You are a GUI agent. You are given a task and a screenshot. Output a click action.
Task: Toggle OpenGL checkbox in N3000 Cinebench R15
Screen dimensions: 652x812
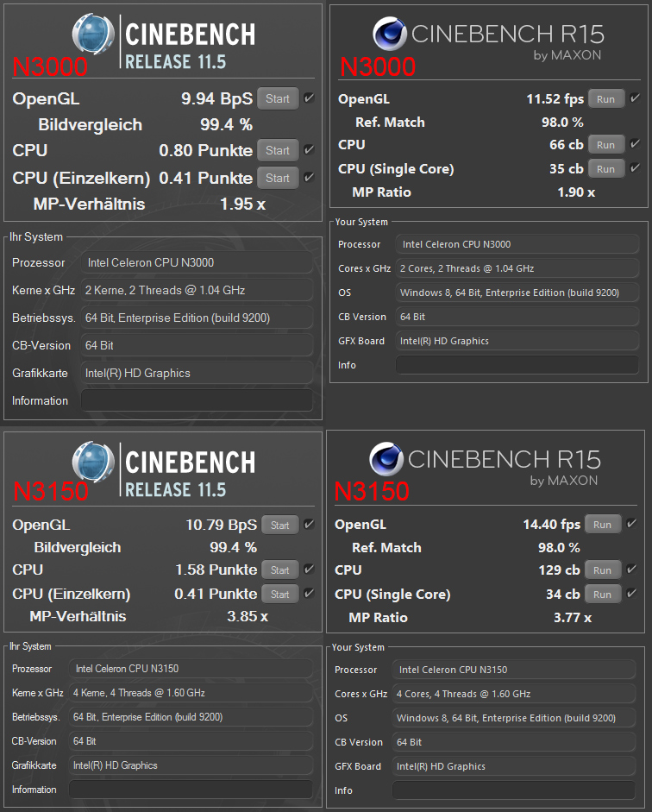tap(635, 98)
